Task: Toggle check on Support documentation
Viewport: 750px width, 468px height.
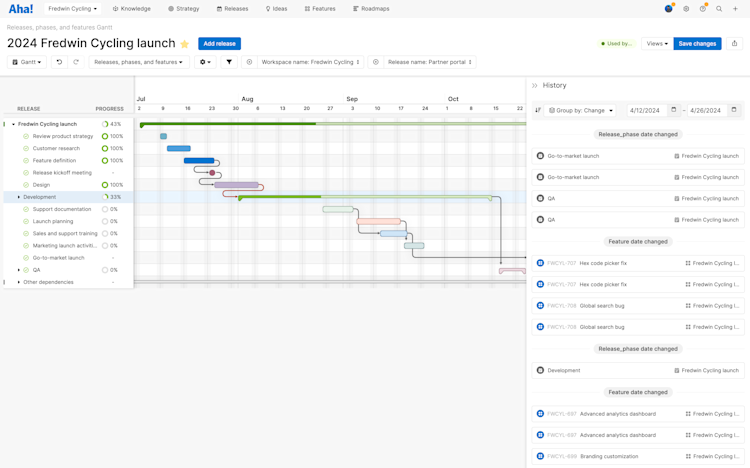Action: (x=26, y=209)
